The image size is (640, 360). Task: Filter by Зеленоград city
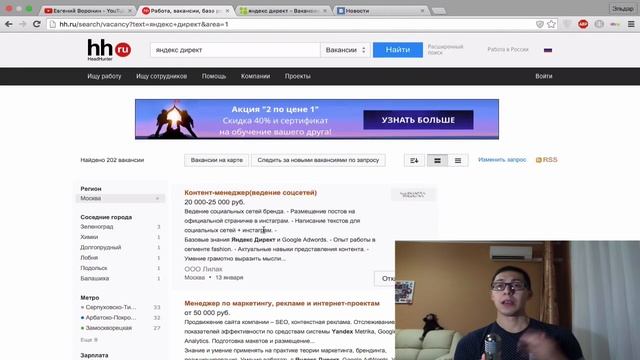click(97, 227)
